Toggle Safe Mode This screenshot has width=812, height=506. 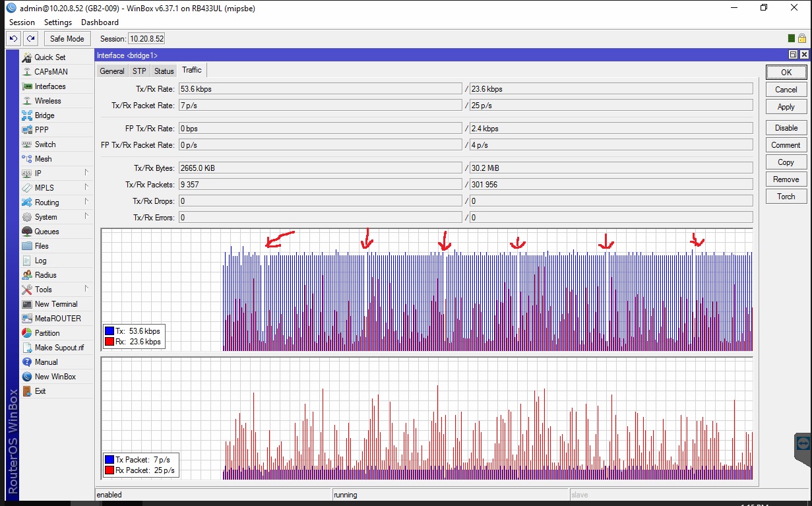[x=67, y=39]
